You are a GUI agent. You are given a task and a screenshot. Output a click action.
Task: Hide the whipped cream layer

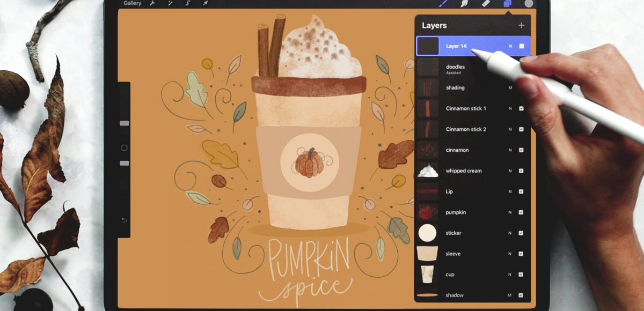click(x=521, y=171)
